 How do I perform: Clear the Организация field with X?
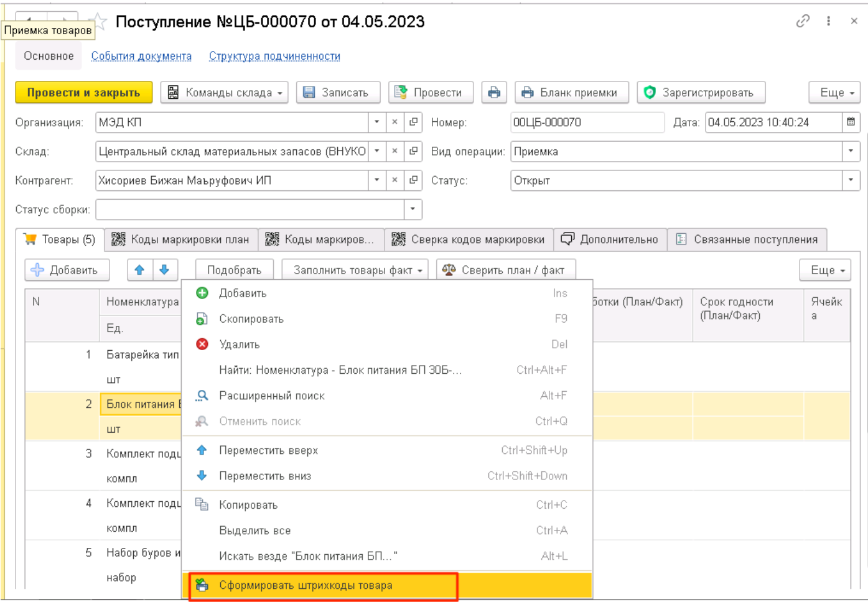[394, 123]
